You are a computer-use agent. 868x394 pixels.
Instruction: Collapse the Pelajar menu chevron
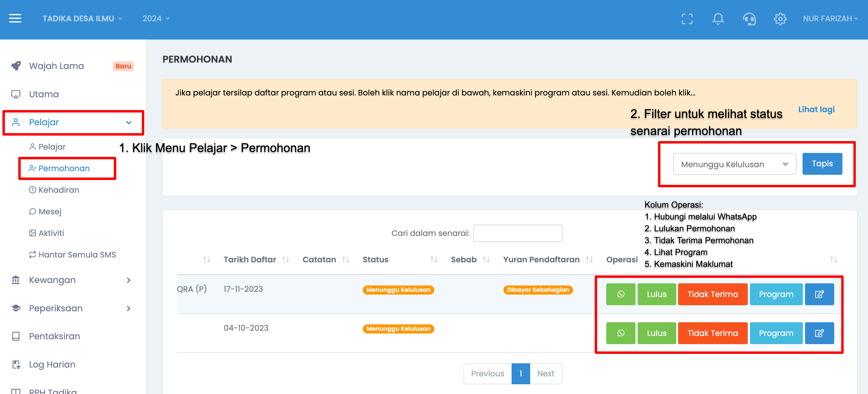click(129, 123)
